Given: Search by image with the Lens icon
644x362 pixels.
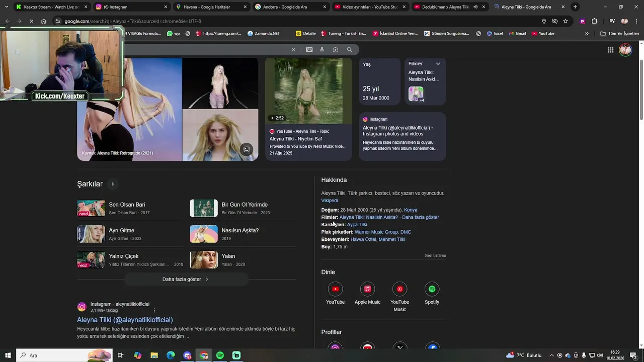Looking at the screenshot, I should click(336, 49).
